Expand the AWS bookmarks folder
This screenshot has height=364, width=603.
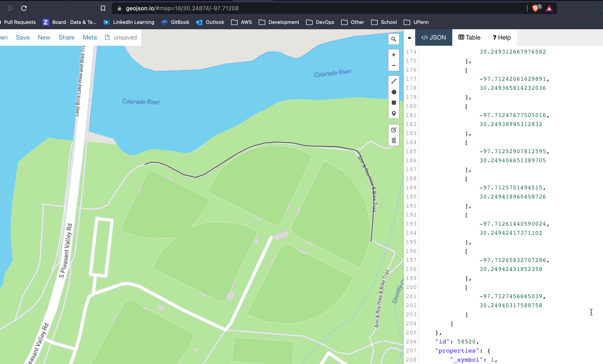(242, 22)
